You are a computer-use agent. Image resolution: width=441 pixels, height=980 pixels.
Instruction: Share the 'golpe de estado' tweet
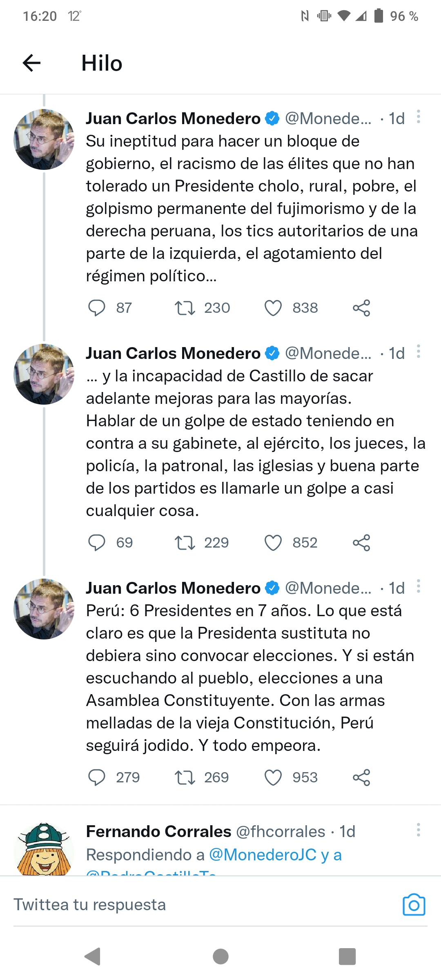coord(361,543)
